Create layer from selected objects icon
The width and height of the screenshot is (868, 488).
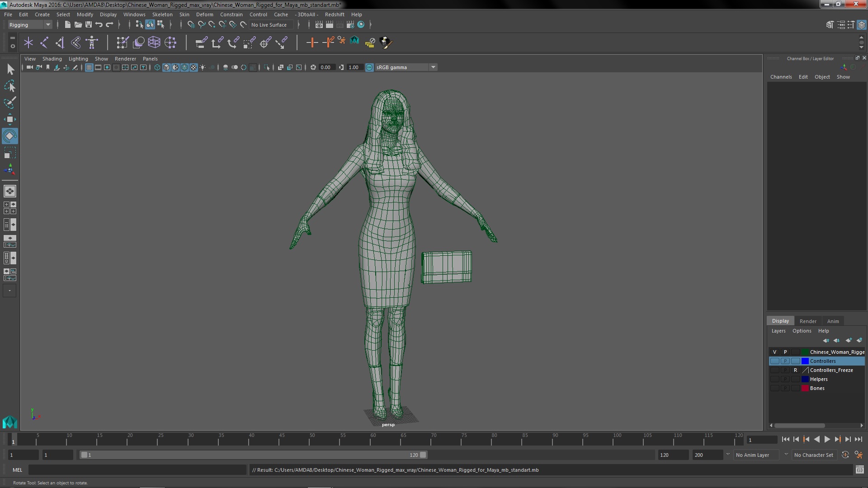859,340
